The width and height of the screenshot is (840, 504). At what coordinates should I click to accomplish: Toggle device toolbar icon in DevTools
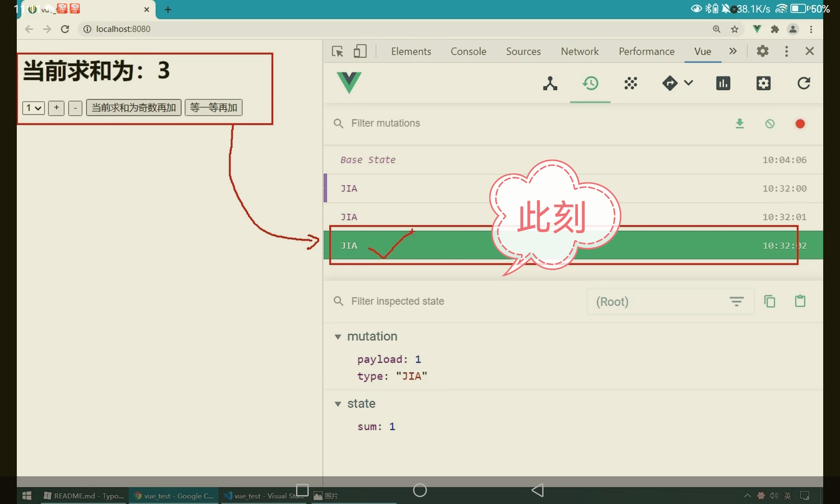[x=360, y=51]
